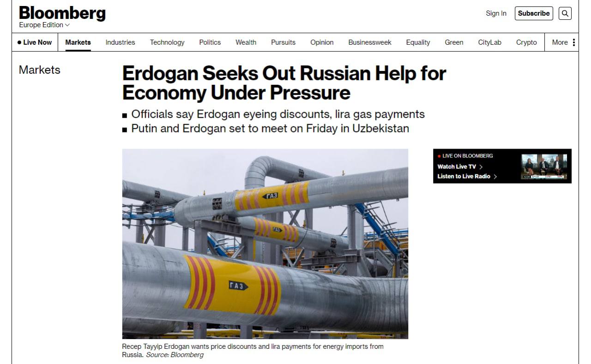Go to the Technology section
The height and width of the screenshot is (364, 591).
[x=167, y=42]
